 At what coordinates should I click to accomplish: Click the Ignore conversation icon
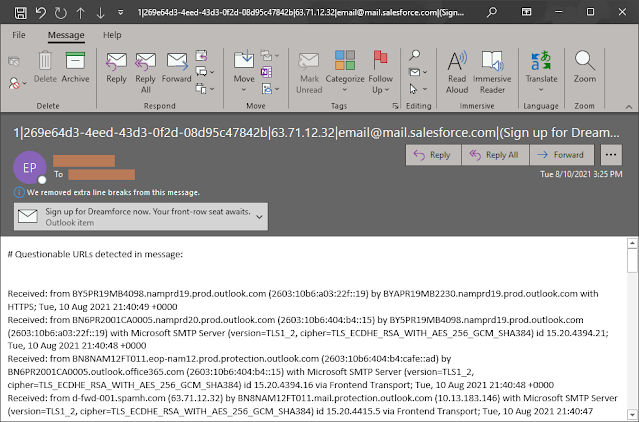tap(14, 62)
